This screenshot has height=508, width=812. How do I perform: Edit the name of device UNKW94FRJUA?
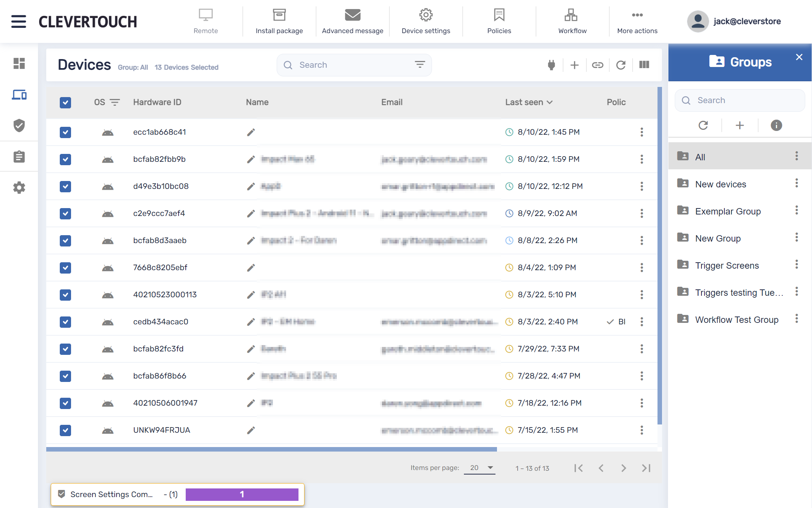click(251, 430)
